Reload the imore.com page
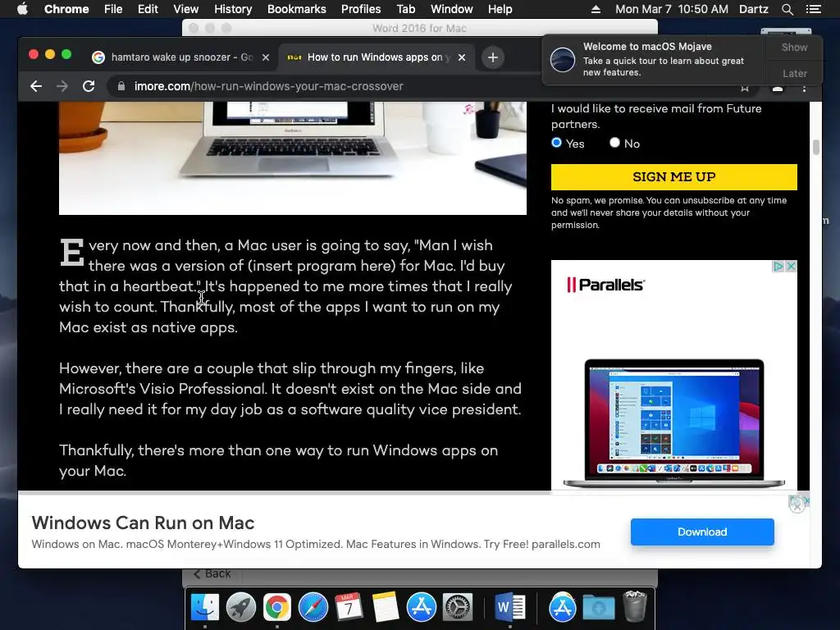Viewport: 840px width, 630px height. tap(89, 86)
